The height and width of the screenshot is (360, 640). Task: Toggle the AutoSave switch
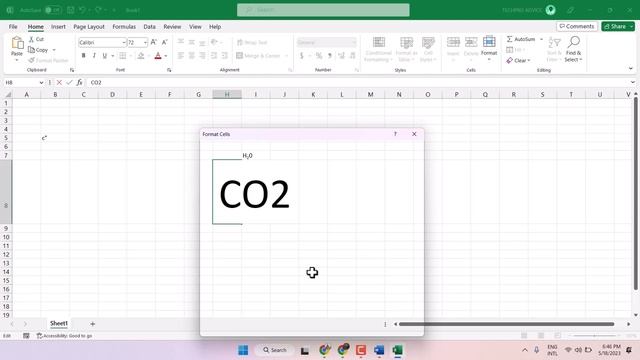coord(53,10)
